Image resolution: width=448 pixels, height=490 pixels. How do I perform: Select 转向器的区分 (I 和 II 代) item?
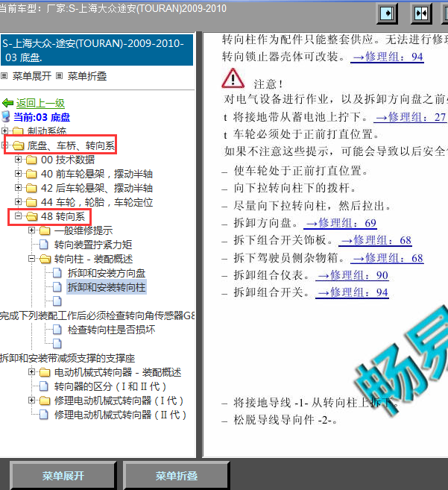pyautogui.click(x=110, y=386)
